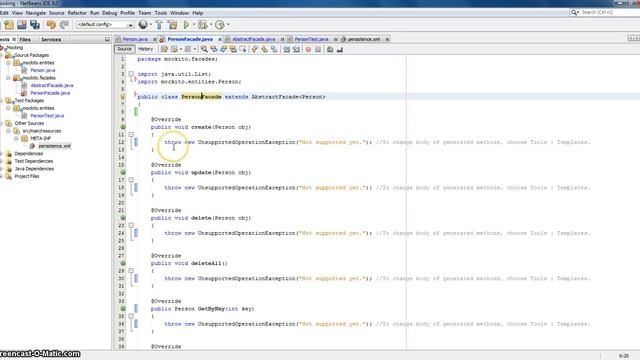The height and width of the screenshot is (360, 640).
Task: Go to the previous bookmark icon
Action: pyautogui.click(x=254, y=49)
